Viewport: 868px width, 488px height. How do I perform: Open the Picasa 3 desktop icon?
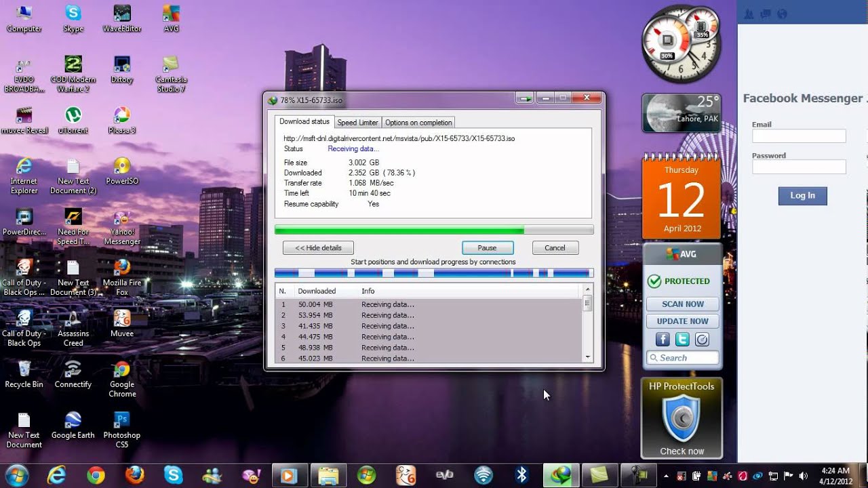(122, 120)
